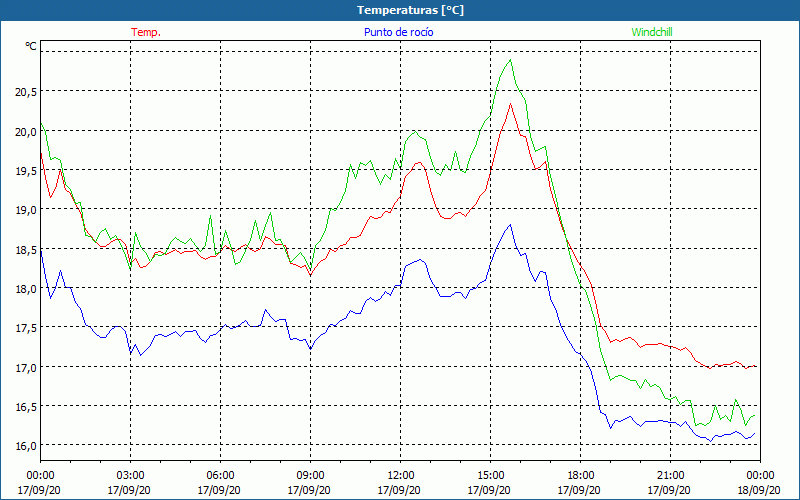
Task: Click the '19,0' y-axis value
Action: click(x=26, y=210)
